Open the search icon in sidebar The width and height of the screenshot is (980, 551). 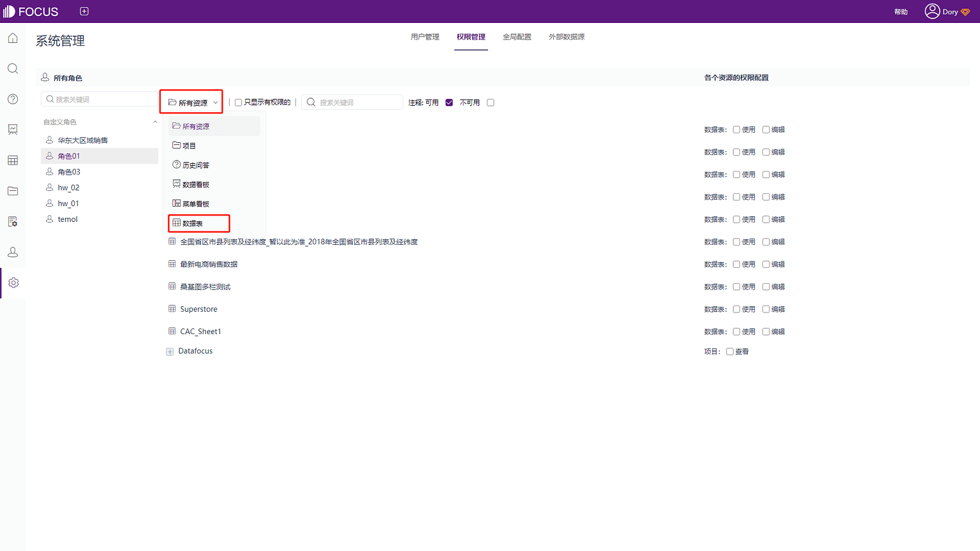point(13,69)
